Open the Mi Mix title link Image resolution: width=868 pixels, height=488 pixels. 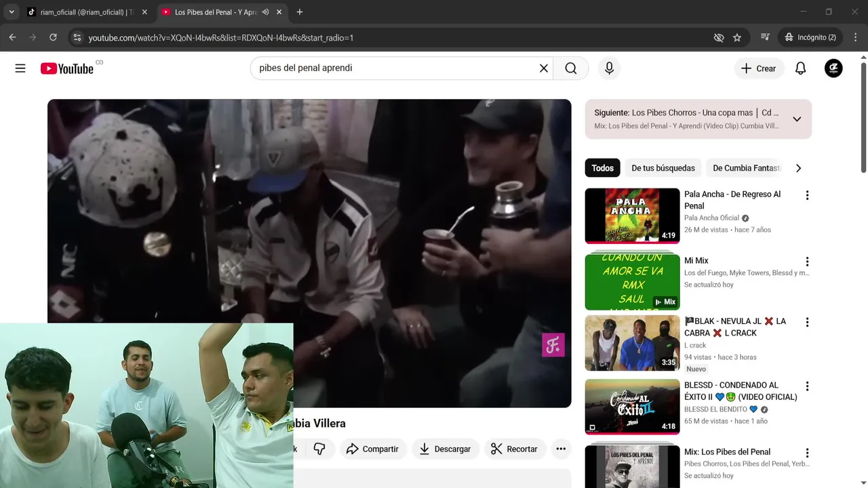pos(696,261)
